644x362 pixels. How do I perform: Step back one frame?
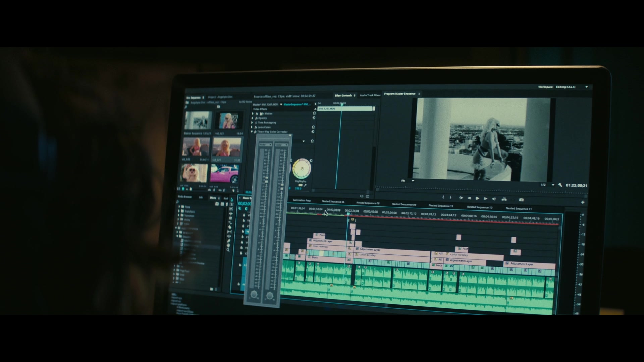469,198
